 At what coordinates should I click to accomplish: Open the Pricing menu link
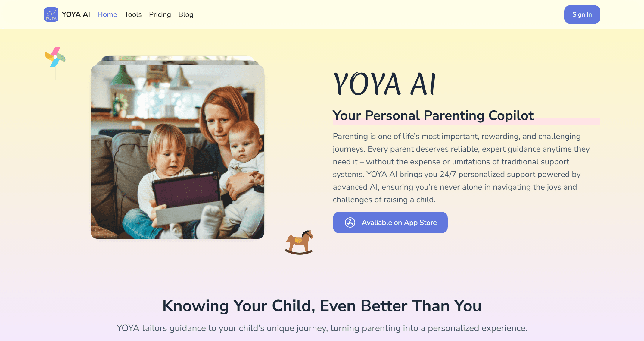click(x=160, y=14)
